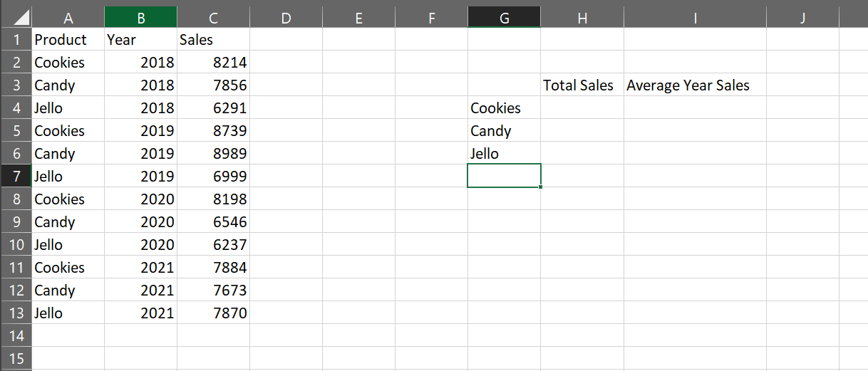Select Cookies cell in column G

pos(504,108)
